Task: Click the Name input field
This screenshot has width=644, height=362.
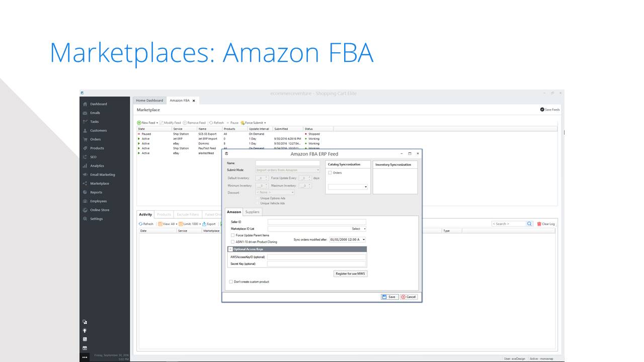Action: [x=288, y=163]
